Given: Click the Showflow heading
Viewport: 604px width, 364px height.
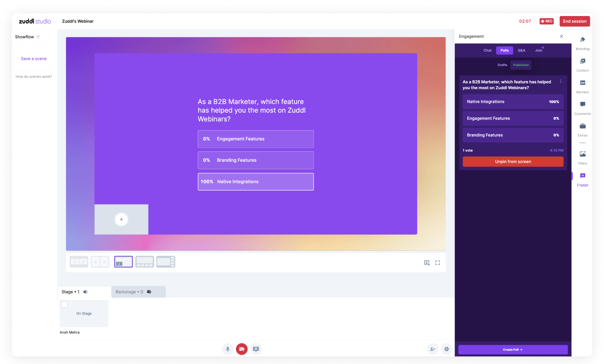Looking at the screenshot, I should 25,37.
